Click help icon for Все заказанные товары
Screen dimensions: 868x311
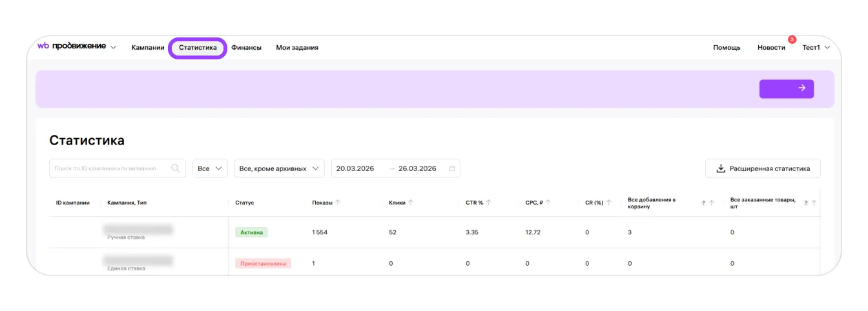[x=805, y=203]
